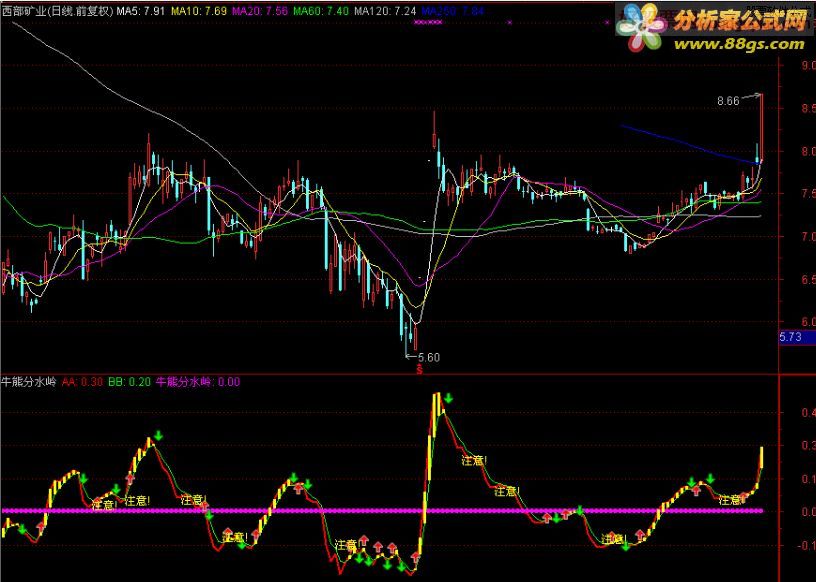Click the red S signal marker below chart
816x582 pixels.
coord(419,370)
